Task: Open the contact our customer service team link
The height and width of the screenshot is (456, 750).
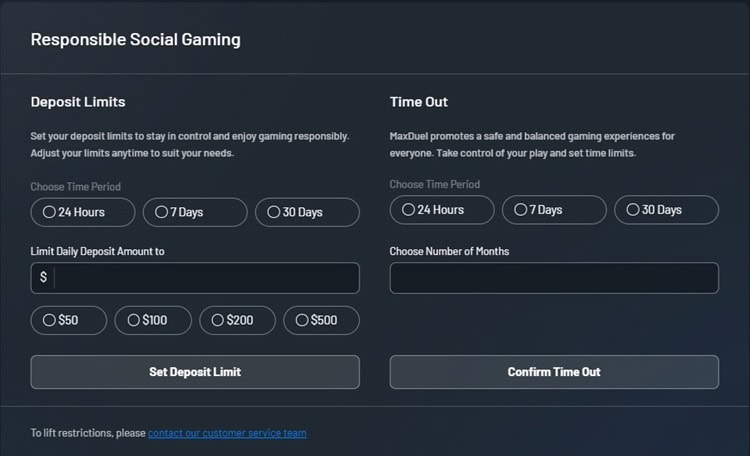Action: pyautogui.click(x=227, y=433)
